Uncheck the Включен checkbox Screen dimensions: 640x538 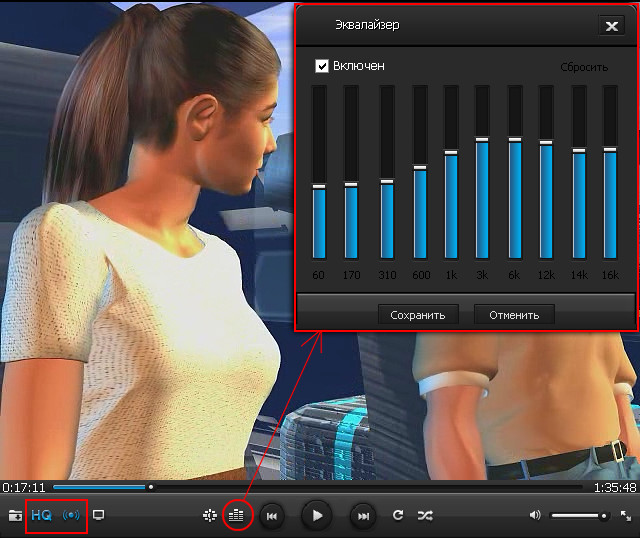[322, 66]
